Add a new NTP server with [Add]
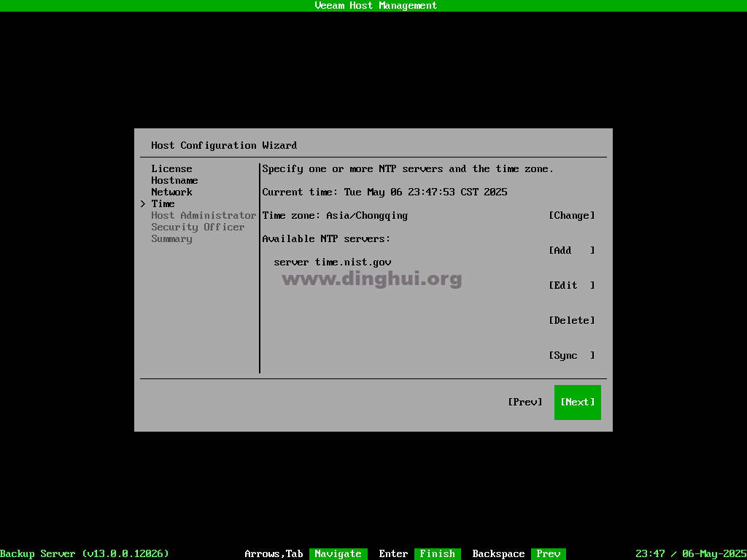The height and width of the screenshot is (560, 747). tap(572, 251)
